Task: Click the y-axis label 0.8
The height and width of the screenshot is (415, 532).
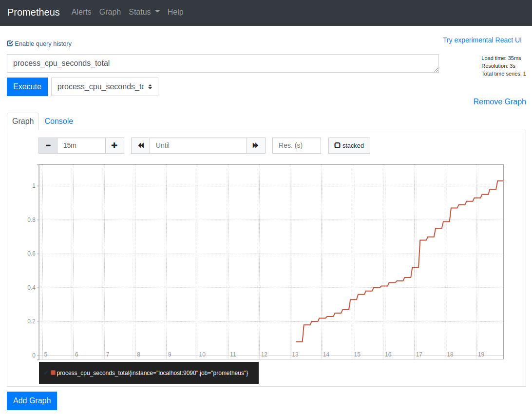Action: 32,220
